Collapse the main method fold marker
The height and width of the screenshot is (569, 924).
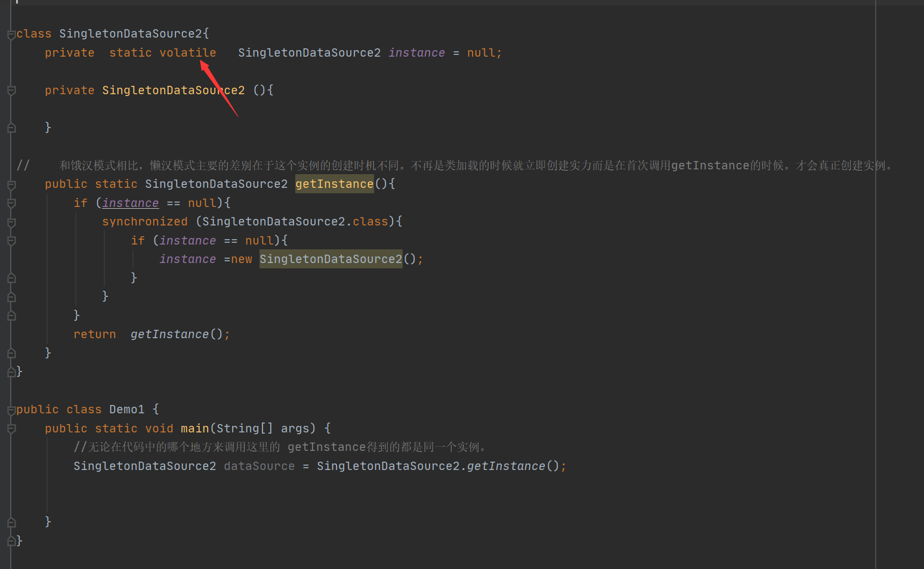pos(11,429)
